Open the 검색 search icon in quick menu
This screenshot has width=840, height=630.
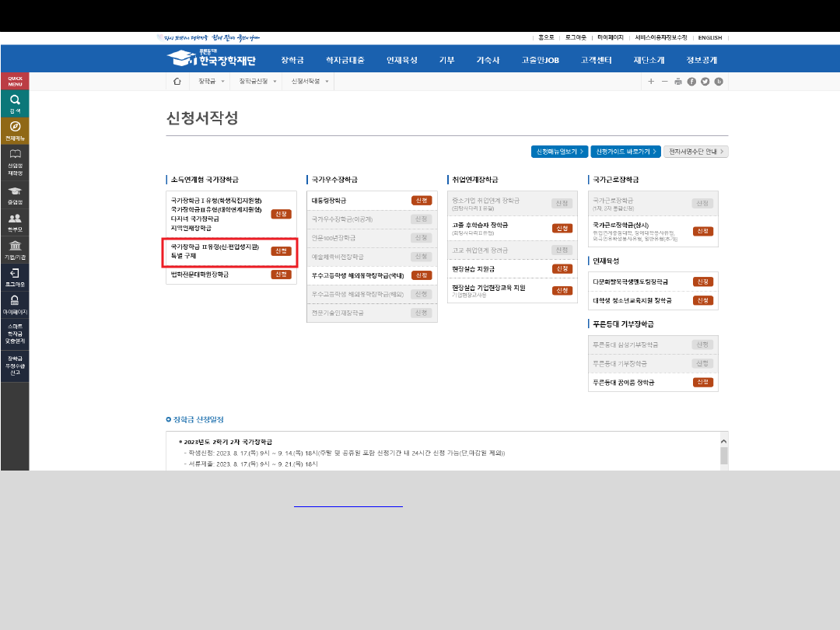point(15,103)
